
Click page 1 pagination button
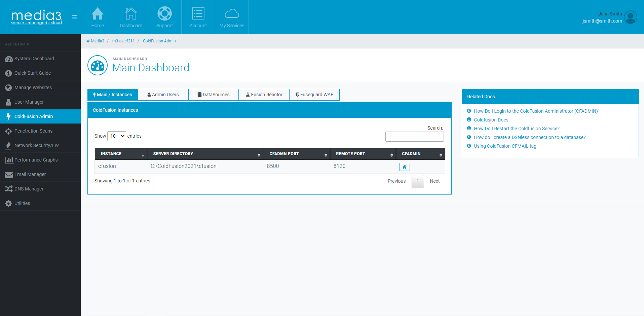point(418,181)
